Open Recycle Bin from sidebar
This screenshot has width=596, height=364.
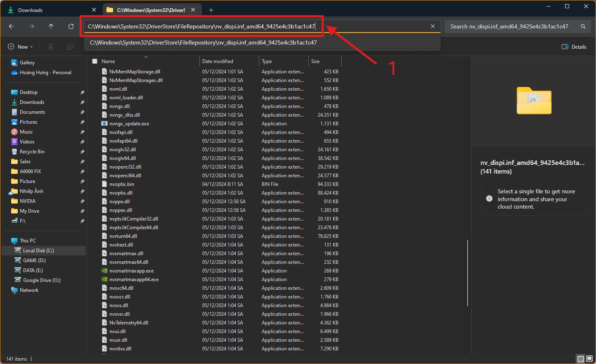point(32,152)
